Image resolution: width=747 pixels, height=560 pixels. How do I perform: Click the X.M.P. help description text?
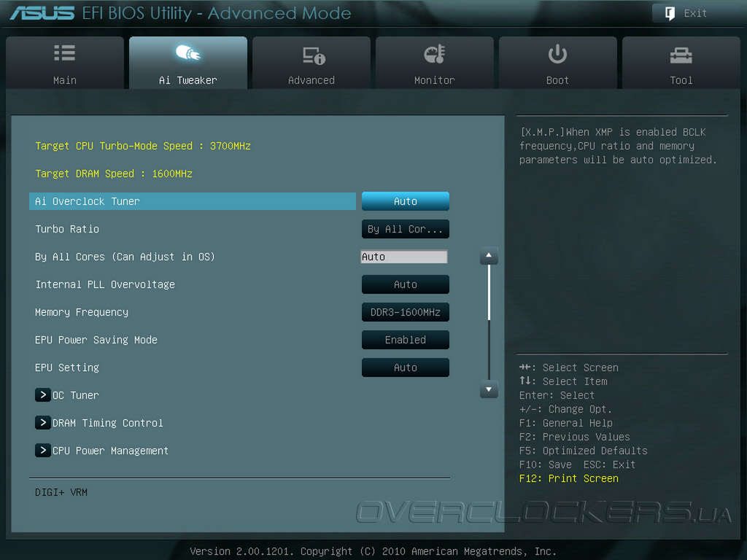[618, 146]
